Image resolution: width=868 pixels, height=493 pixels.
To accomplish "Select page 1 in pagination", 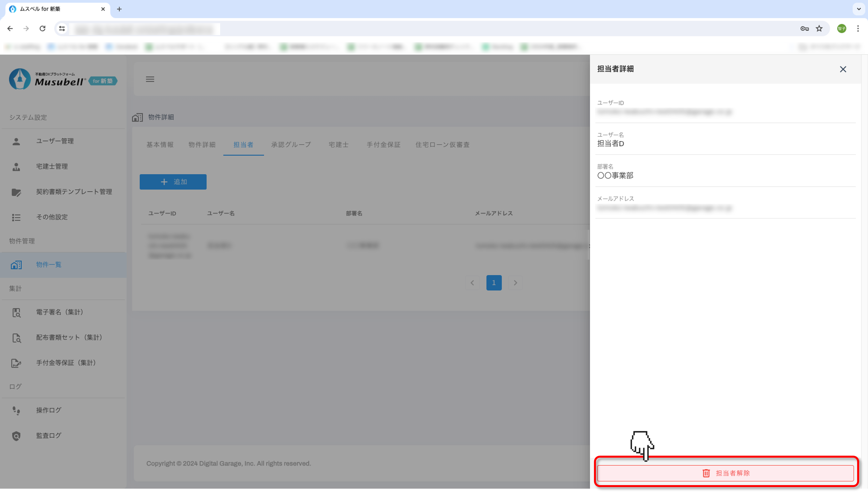I will (494, 283).
